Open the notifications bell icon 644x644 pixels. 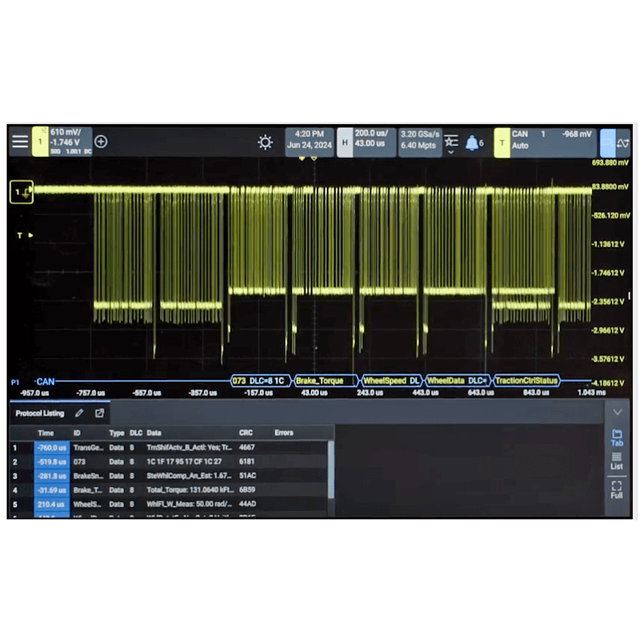[x=473, y=143]
